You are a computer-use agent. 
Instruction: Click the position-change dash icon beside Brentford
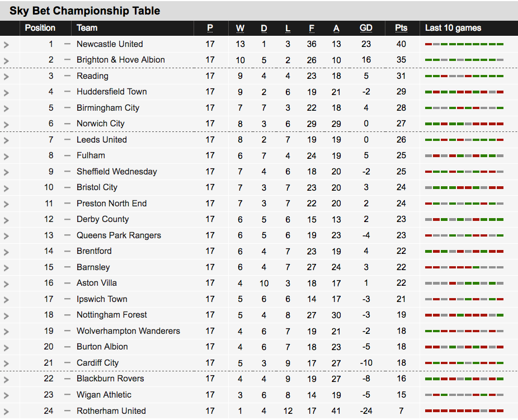click(x=67, y=251)
